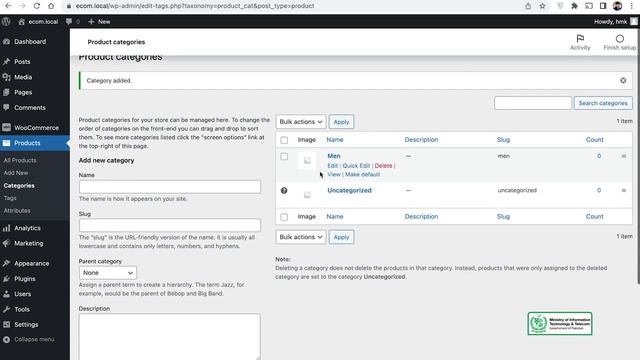The image size is (640, 360).
Task: Reload the page with refresh icon
Action: 37,6
